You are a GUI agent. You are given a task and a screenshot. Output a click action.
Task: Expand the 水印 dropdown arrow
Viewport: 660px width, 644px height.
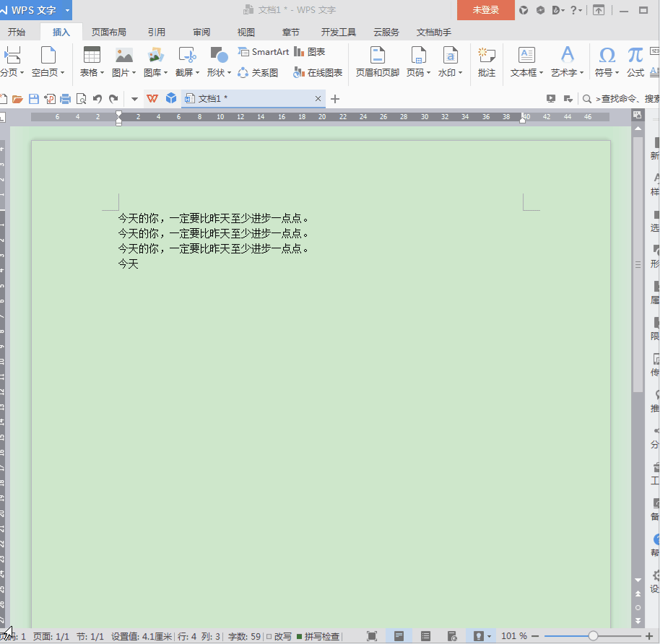click(461, 73)
